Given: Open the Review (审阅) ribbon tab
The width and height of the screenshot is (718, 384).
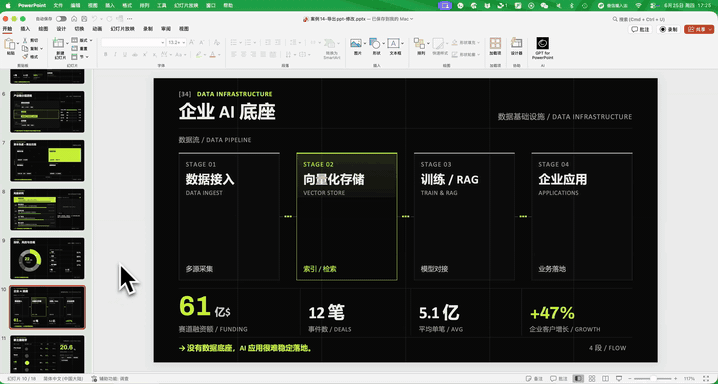Looking at the screenshot, I should click(x=166, y=28).
